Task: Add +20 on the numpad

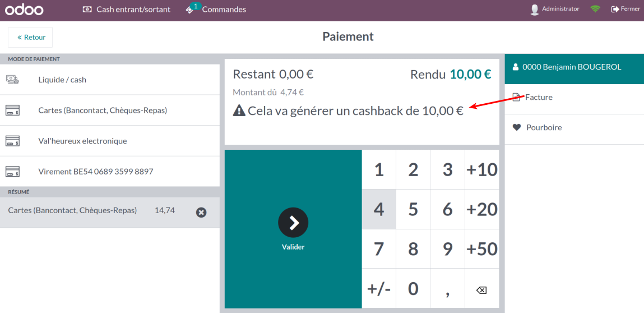Action: tap(482, 209)
